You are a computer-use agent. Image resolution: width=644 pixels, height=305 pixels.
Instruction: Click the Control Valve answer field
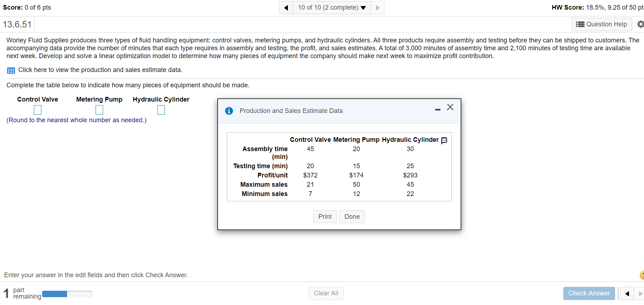point(37,110)
